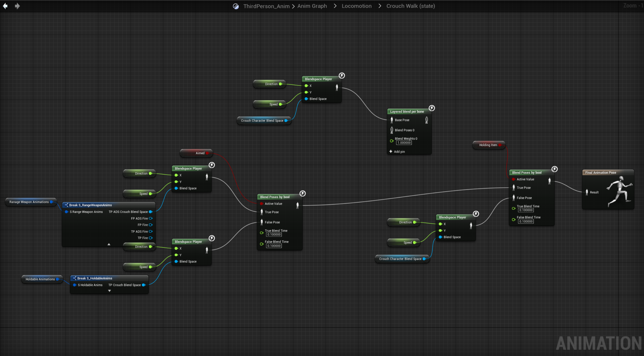The width and height of the screenshot is (644, 356).
Task: Collapse the Break S_RangeWeaponAnims node pins
Action: click(109, 244)
